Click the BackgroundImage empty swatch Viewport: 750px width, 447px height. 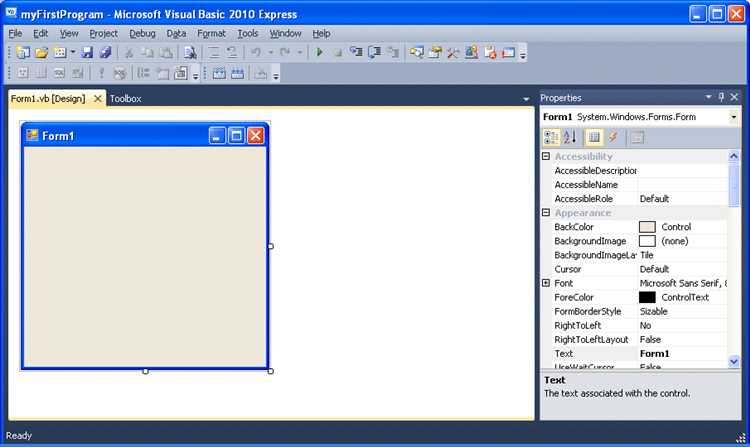(647, 241)
